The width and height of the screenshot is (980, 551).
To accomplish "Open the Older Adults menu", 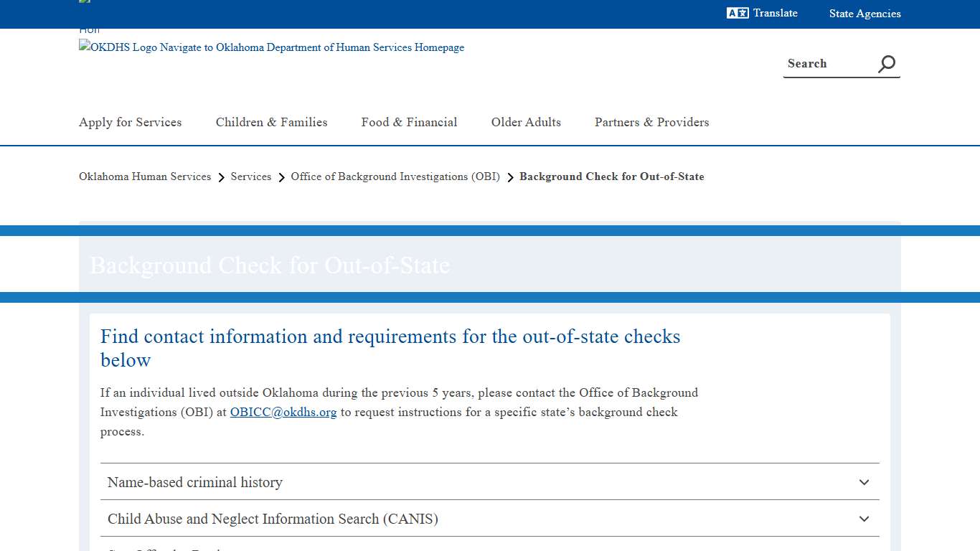I will pyautogui.click(x=526, y=122).
